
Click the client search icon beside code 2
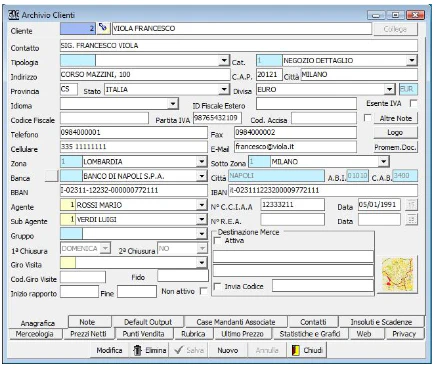(x=103, y=28)
